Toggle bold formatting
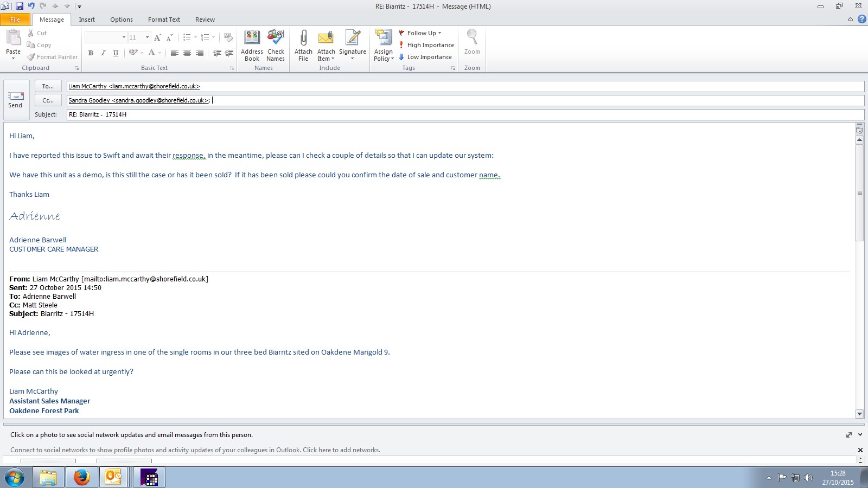 click(x=91, y=53)
